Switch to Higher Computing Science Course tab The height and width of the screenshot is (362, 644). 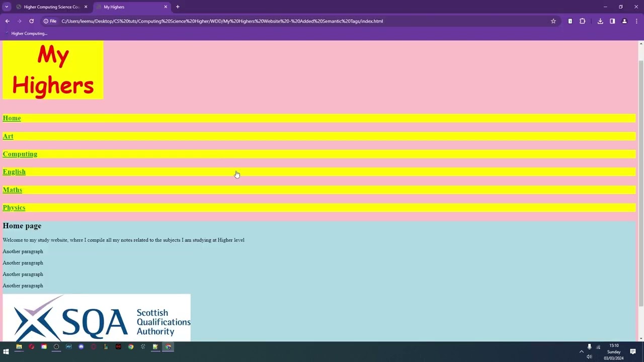click(x=51, y=7)
